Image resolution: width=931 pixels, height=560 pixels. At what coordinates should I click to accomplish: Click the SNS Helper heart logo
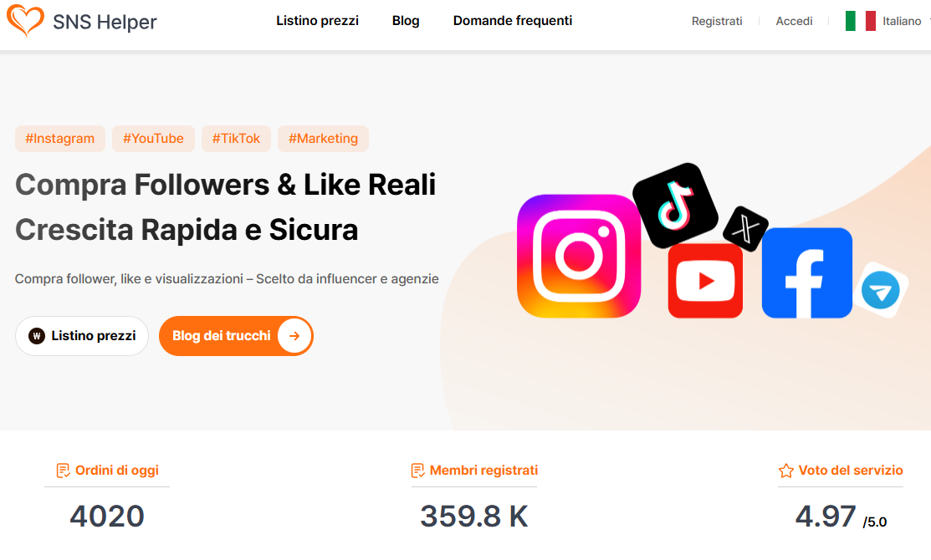[x=25, y=20]
